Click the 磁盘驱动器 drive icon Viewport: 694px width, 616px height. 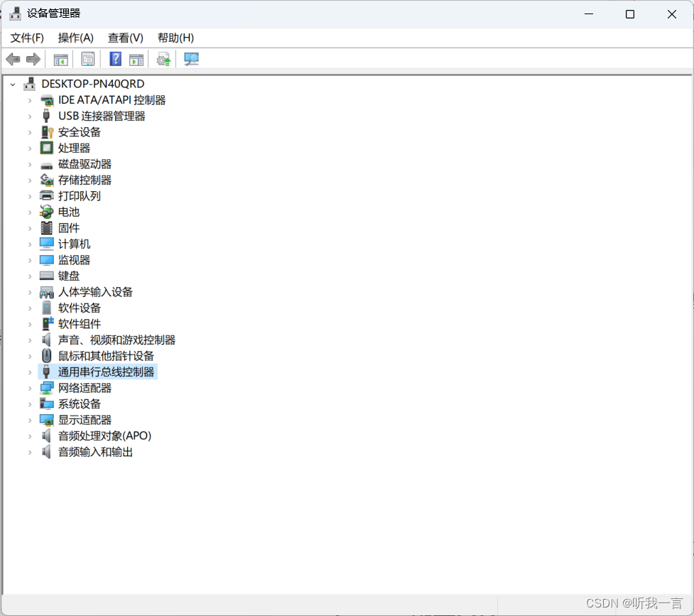46,166
